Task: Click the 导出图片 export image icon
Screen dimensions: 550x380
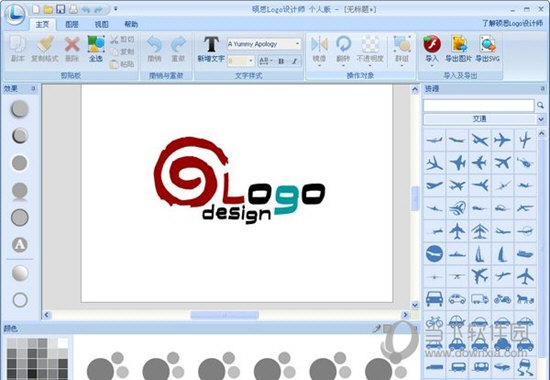Action: point(458,48)
